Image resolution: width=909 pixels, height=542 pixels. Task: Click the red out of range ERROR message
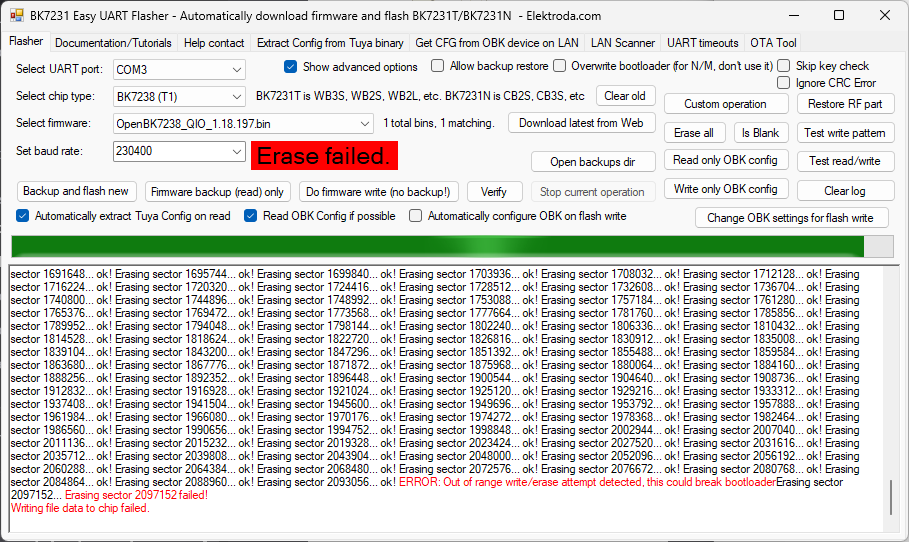click(587, 482)
